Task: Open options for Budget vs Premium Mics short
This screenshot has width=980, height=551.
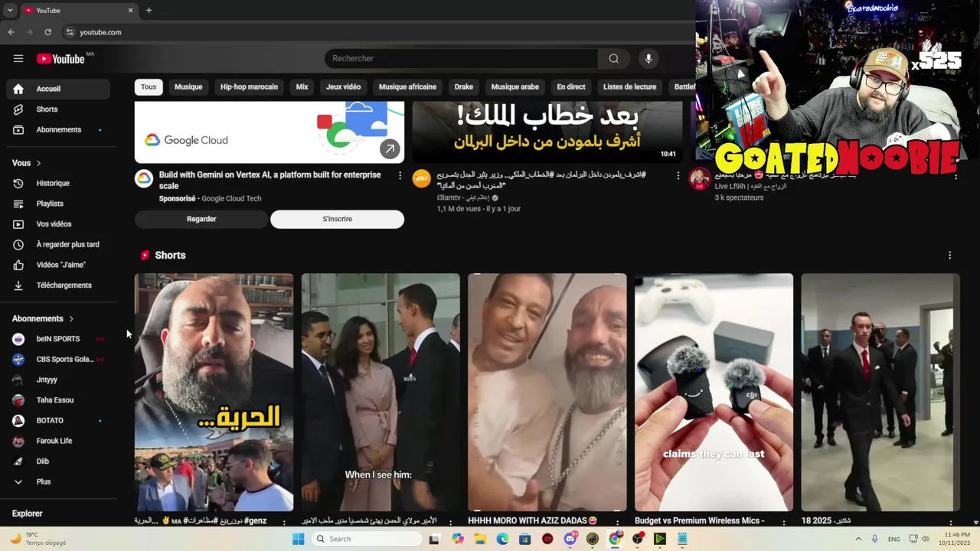Action: [x=783, y=523]
